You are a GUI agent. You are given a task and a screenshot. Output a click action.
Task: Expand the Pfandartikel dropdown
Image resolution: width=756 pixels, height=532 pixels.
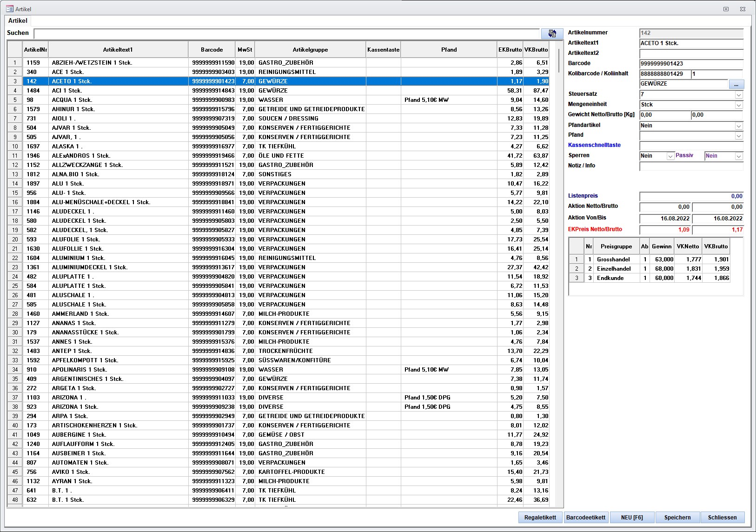[739, 126]
